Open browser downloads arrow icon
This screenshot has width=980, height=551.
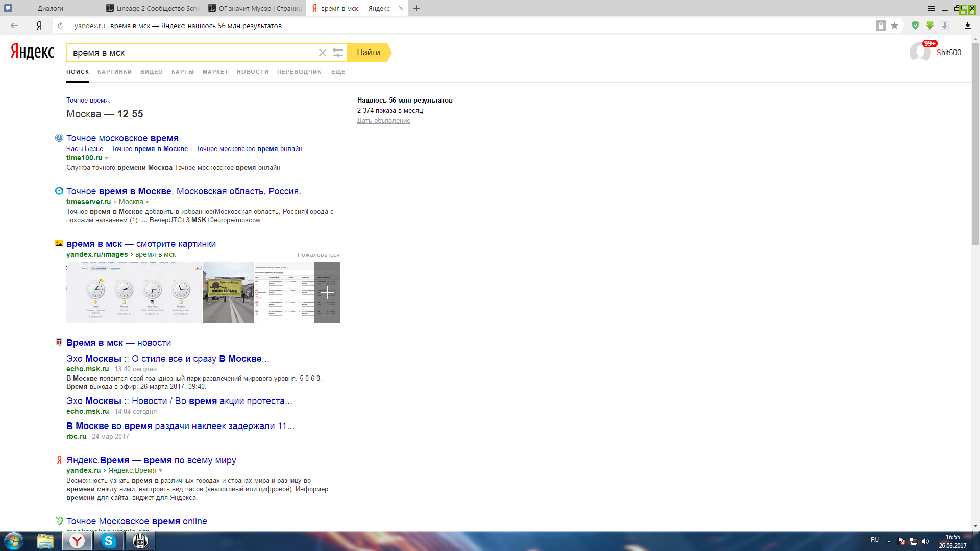click(x=967, y=26)
